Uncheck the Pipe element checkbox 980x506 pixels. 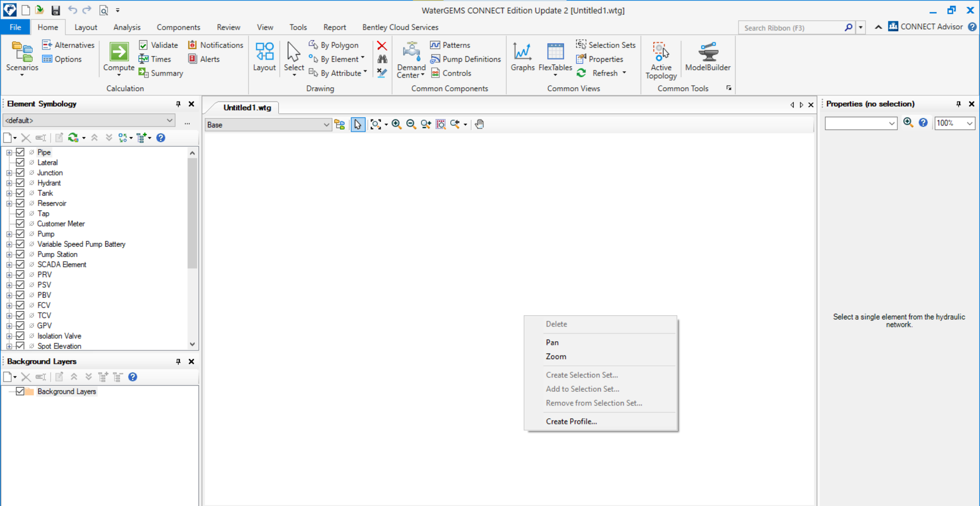[x=20, y=153]
